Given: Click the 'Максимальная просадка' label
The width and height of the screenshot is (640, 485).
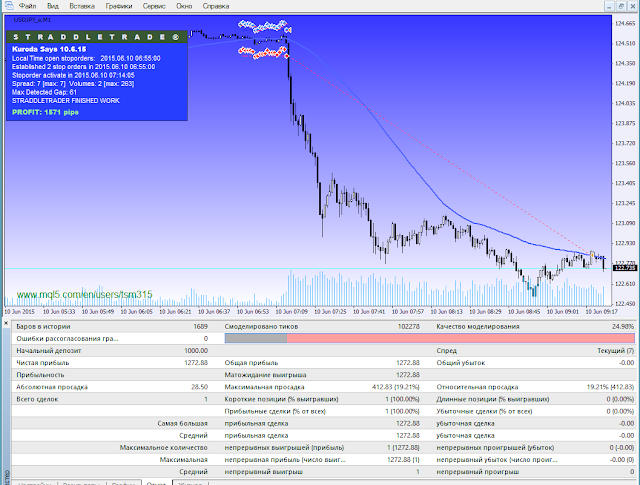Looking at the screenshot, I should pos(264,387).
